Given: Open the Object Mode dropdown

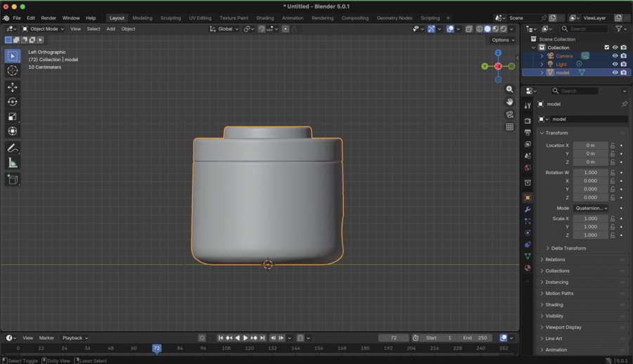Looking at the screenshot, I should pyautogui.click(x=43, y=29).
